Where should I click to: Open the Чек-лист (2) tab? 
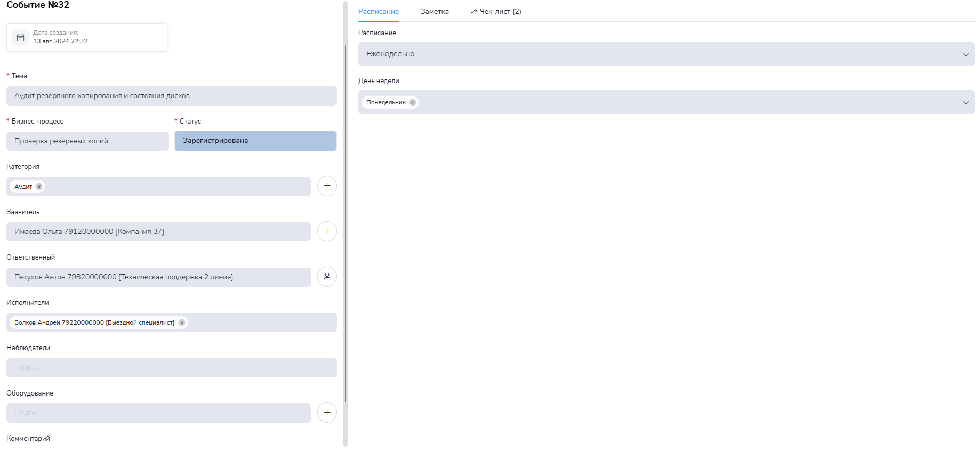pos(496,11)
